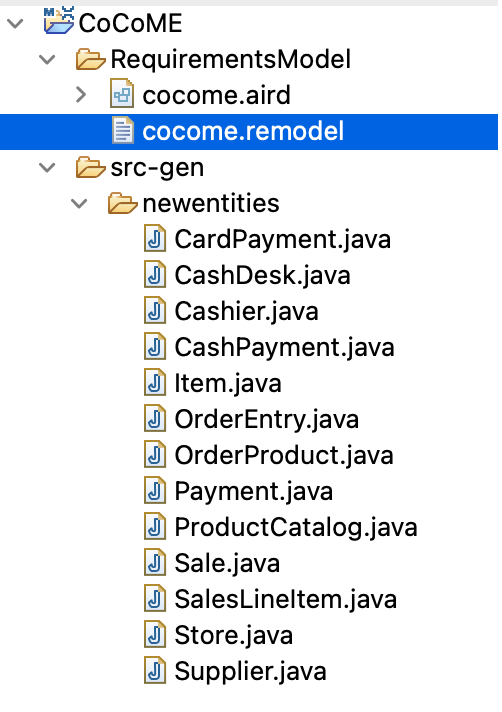502x712 pixels.
Task: Click the RequirementsModel folder icon
Action: point(90,59)
